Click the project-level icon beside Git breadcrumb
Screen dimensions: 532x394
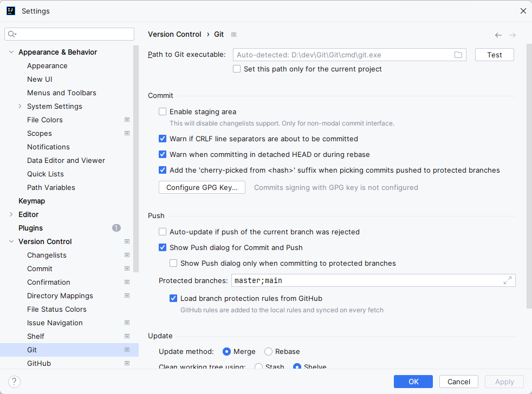pyautogui.click(x=234, y=35)
